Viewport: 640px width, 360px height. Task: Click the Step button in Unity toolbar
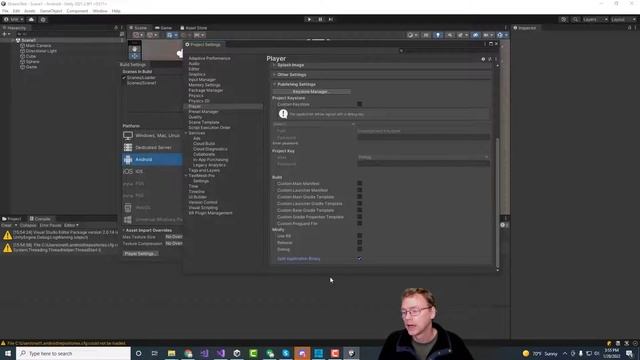pyautogui.click(x=331, y=19)
